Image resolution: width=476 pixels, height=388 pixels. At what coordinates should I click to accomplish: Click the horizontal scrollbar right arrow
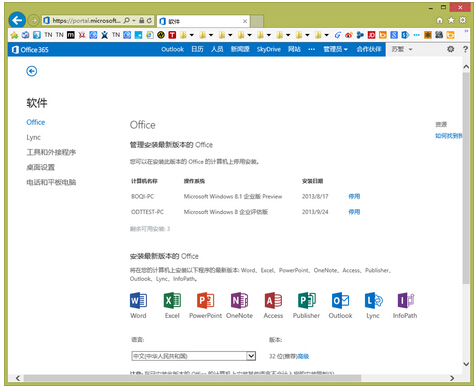point(452,378)
